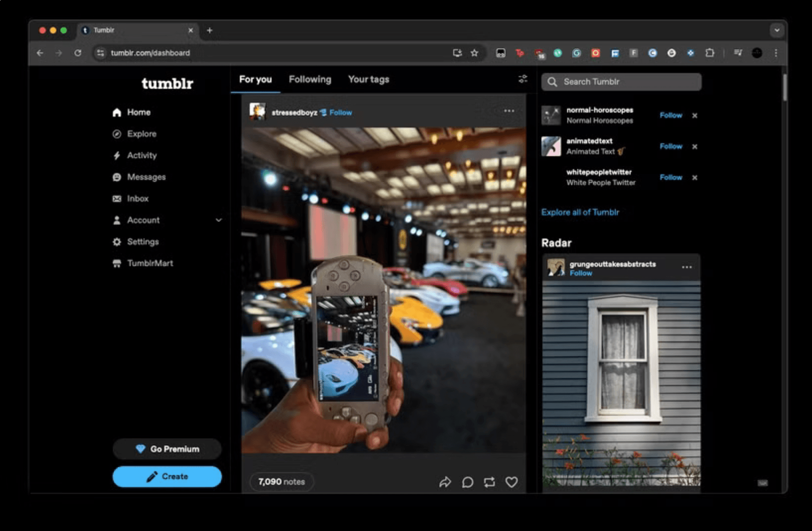Open Settings in the sidebar
Screen dimensions: 812x531
pyautogui.click(x=136, y=242)
